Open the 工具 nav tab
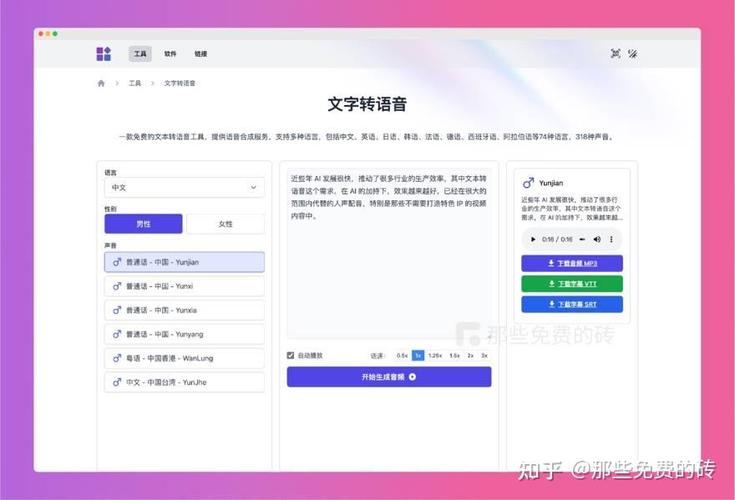Screen dimensions: 735x500 click(x=140, y=54)
